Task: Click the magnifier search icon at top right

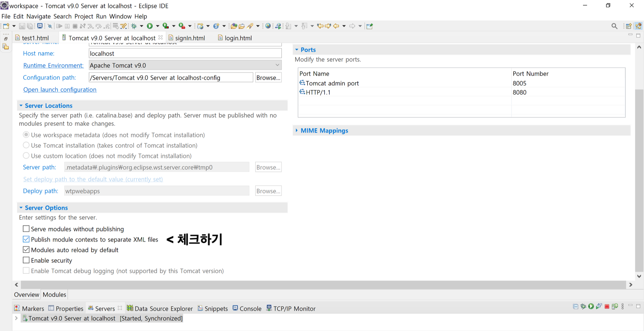Action: click(614, 26)
